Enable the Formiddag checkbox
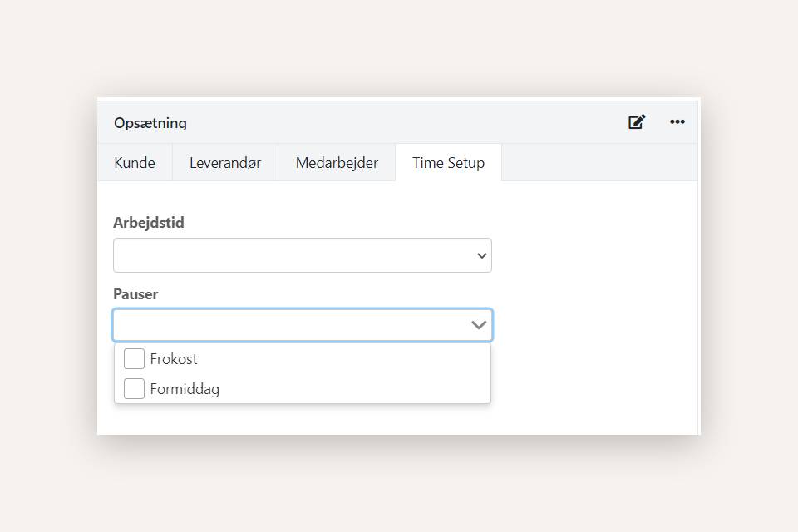This screenshot has height=532, width=798. click(134, 388)
